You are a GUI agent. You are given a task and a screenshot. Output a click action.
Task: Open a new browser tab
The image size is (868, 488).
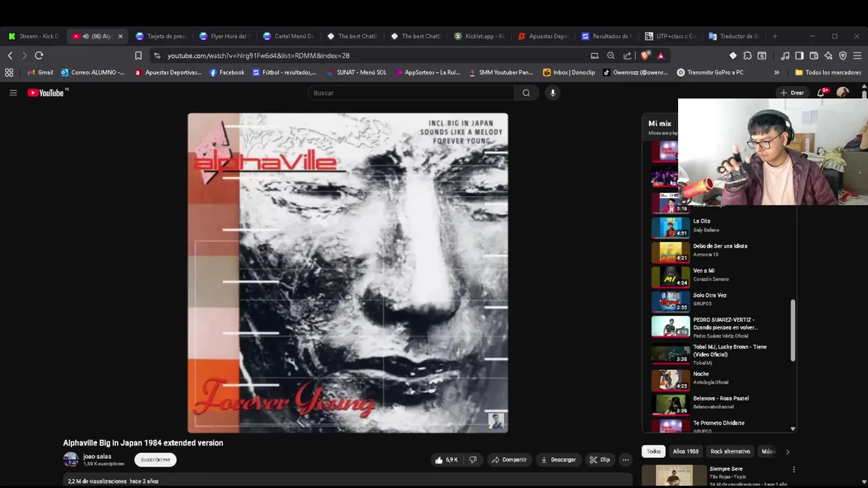[775, 36]
